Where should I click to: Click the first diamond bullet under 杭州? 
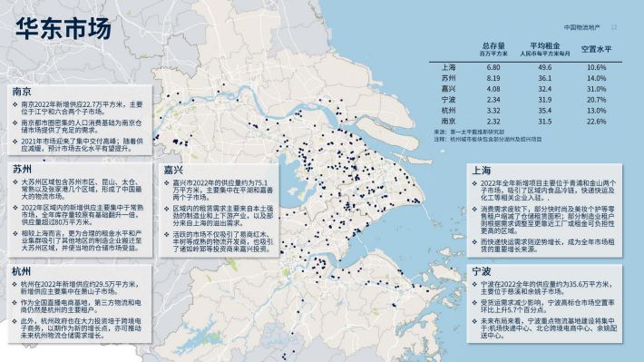coord(15,284)
